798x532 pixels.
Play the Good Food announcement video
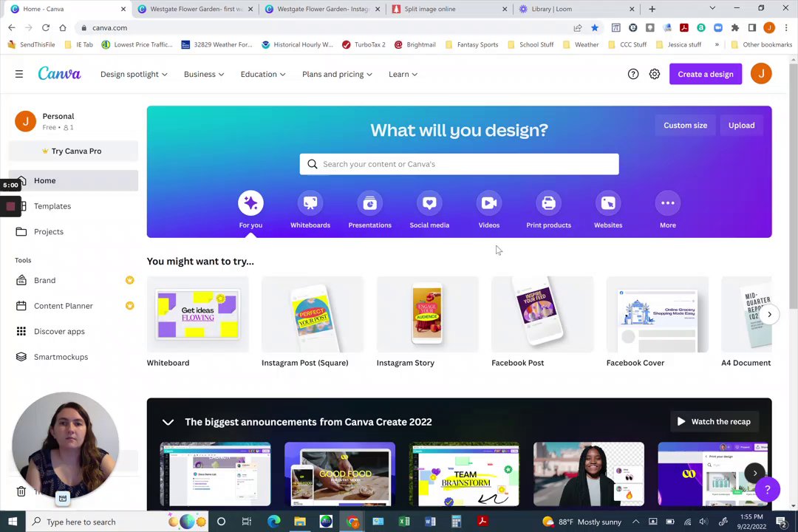click(x=340, y=474)
